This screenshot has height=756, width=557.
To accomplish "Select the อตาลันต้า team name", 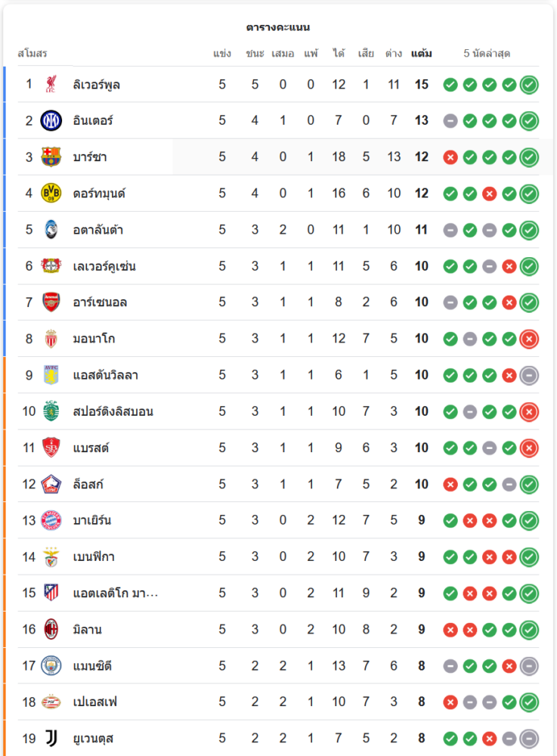I will tap(98, 230).
